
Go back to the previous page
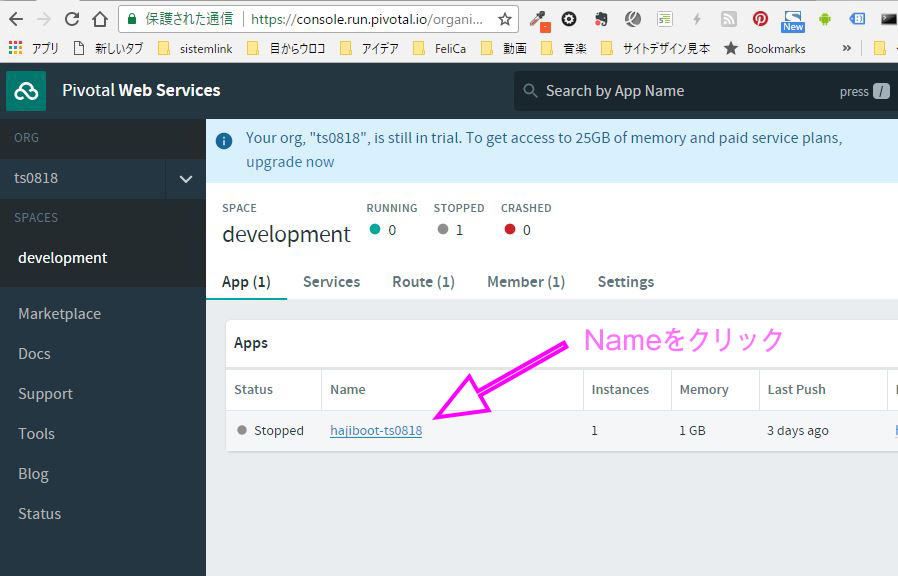(16, 19)
